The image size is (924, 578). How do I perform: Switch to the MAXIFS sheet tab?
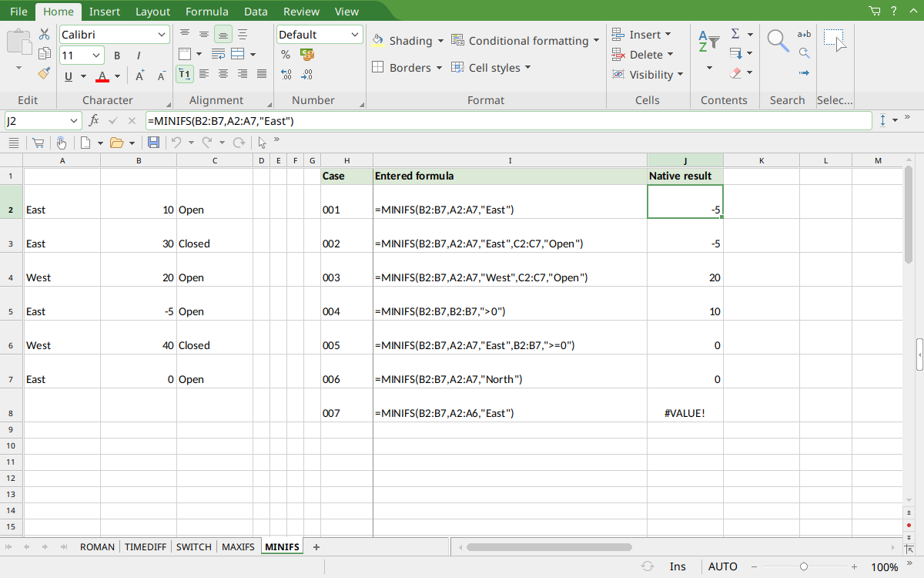tap(238, 547)
